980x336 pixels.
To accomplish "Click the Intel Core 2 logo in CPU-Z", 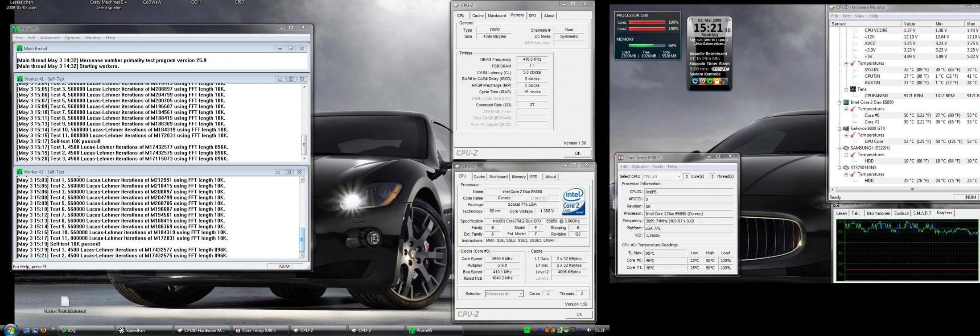I will coord(573,201).
